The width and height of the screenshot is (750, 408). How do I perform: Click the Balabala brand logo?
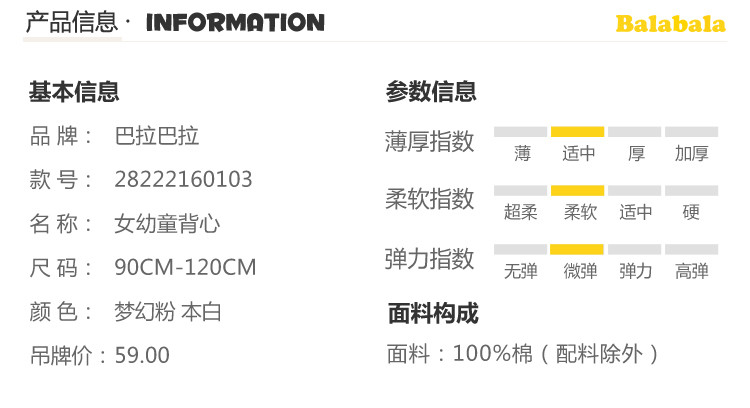coord(669,24)
